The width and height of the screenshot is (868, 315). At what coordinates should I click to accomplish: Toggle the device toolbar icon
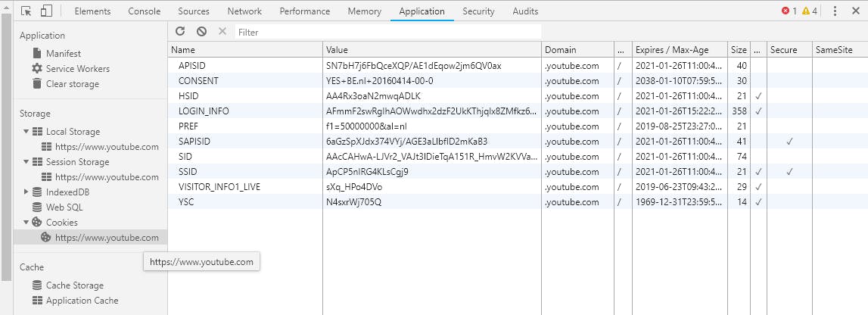tap(46, 11)
